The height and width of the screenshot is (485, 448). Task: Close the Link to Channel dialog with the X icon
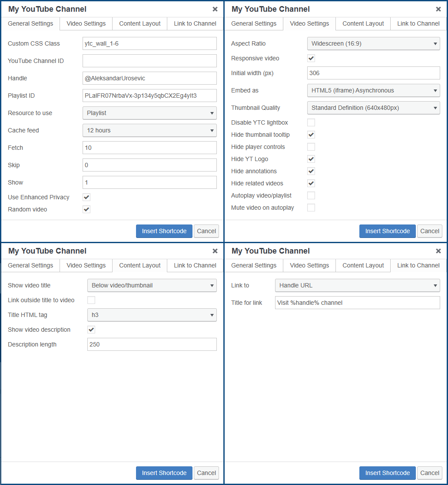(438, 251)
